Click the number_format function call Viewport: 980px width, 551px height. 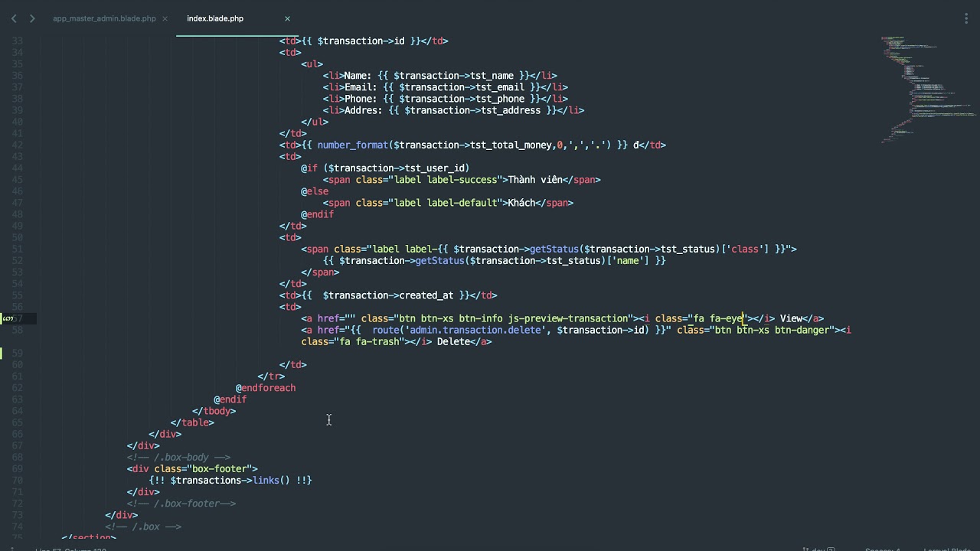[353, 145]
